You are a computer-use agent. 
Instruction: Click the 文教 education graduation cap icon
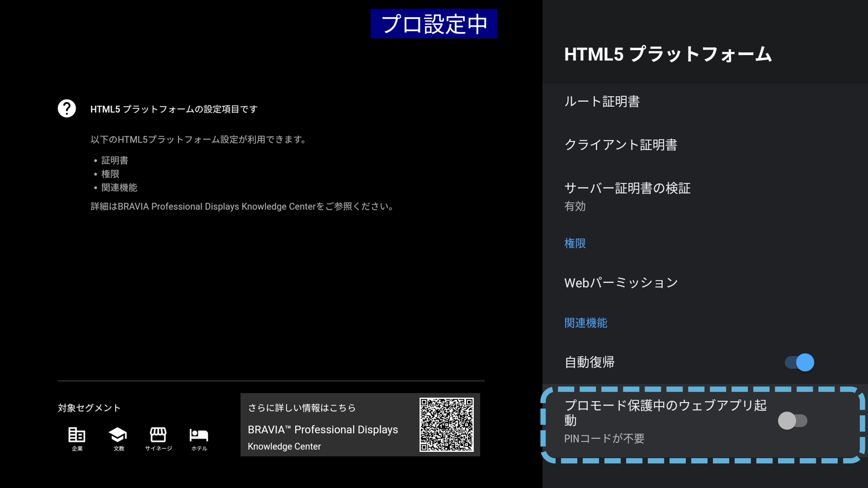pyautogui.click(x=118, y=434)
